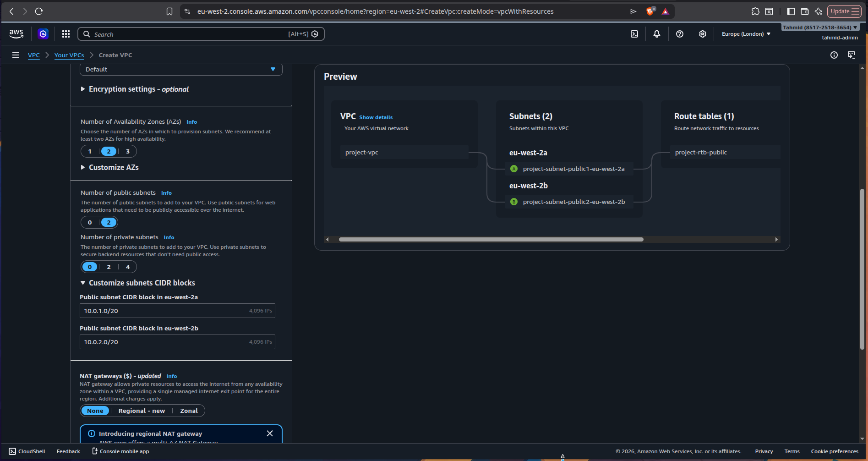Image resolution: width=868 pixels, height=461 pixels.
Task: Select project-subnet-public1-eu-west-2a in preview
Action: 569,169
